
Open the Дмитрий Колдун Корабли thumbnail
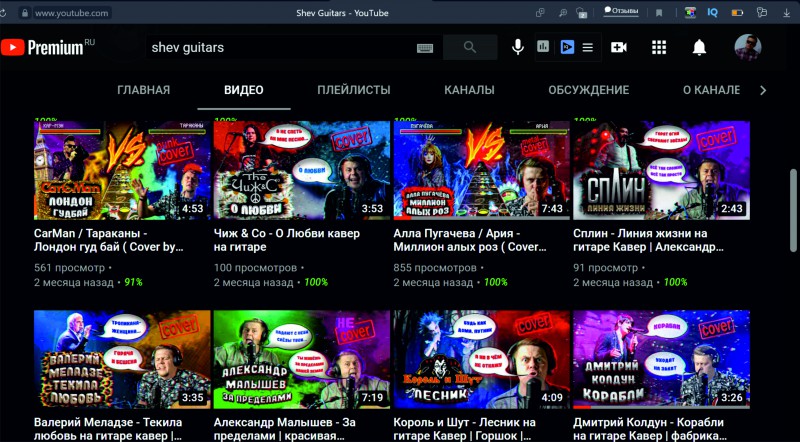pyautogui.click(x=661, y=359)
